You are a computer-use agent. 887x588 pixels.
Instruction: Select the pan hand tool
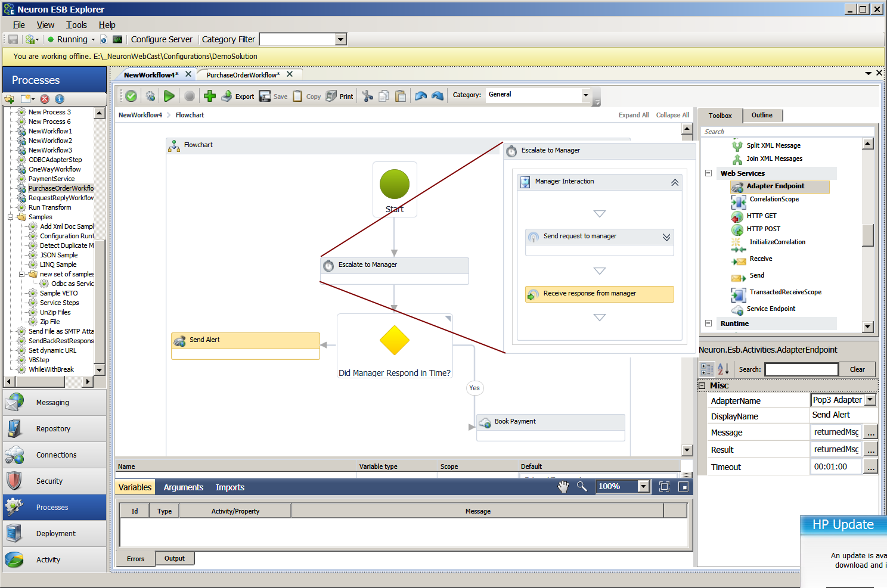[563, 487]
